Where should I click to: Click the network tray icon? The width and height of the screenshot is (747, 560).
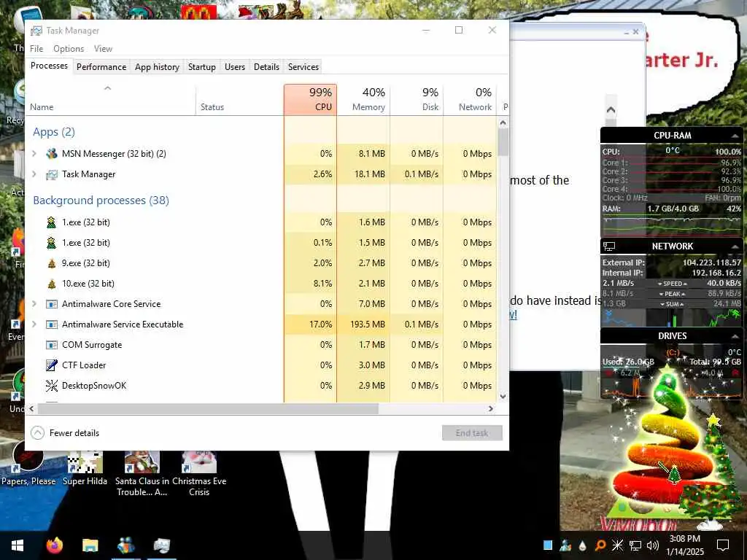coord(635,545)
